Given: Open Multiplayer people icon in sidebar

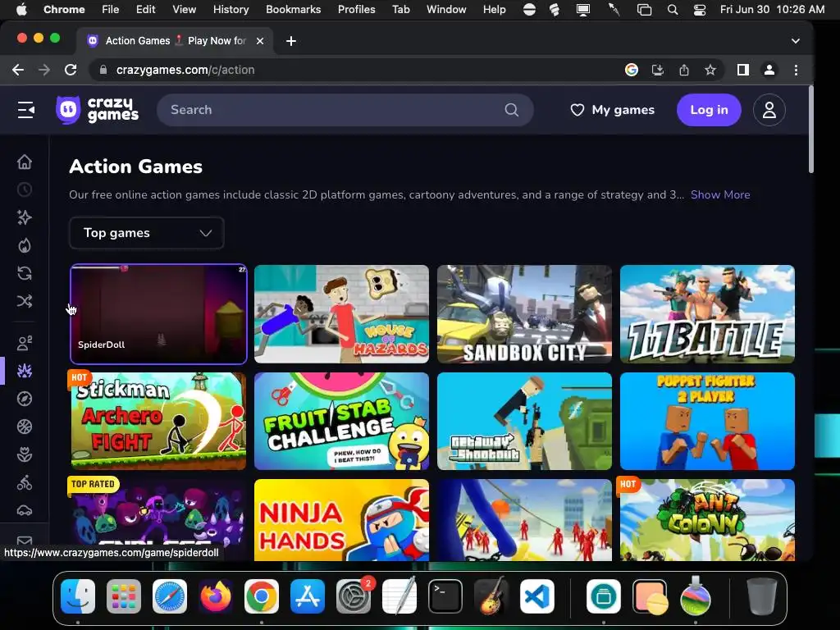Looking at the screenshot, I should (x=25, y=343).
